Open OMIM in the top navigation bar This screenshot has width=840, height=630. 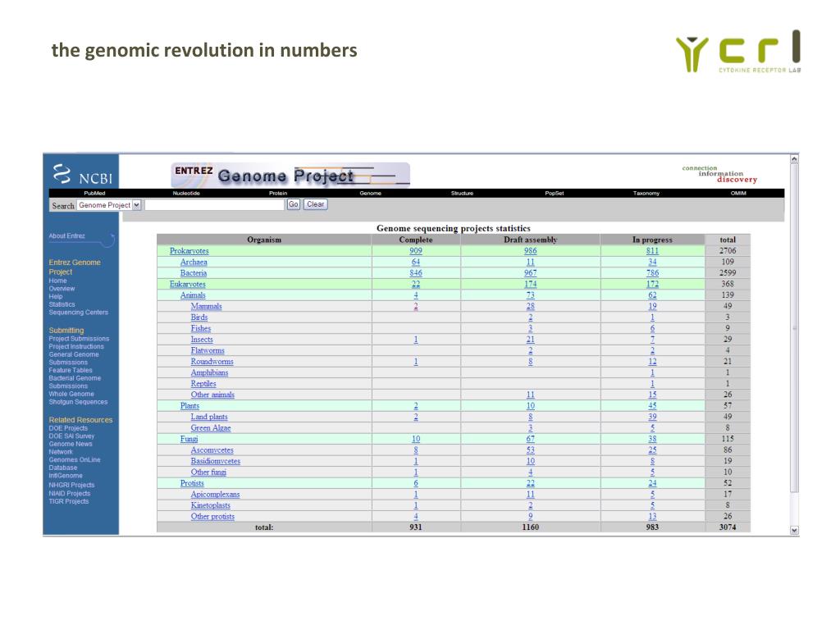(x=738, y=194)
